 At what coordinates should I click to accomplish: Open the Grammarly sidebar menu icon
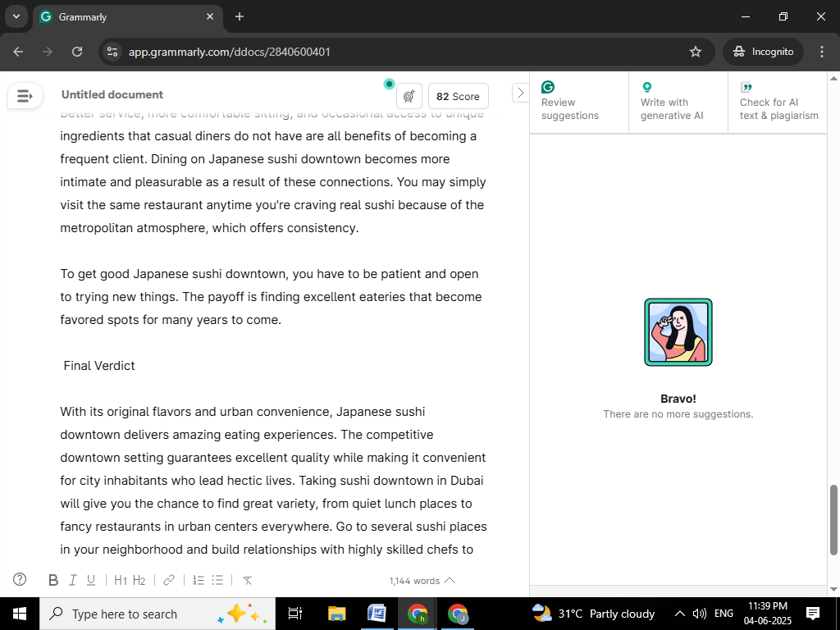25,96
